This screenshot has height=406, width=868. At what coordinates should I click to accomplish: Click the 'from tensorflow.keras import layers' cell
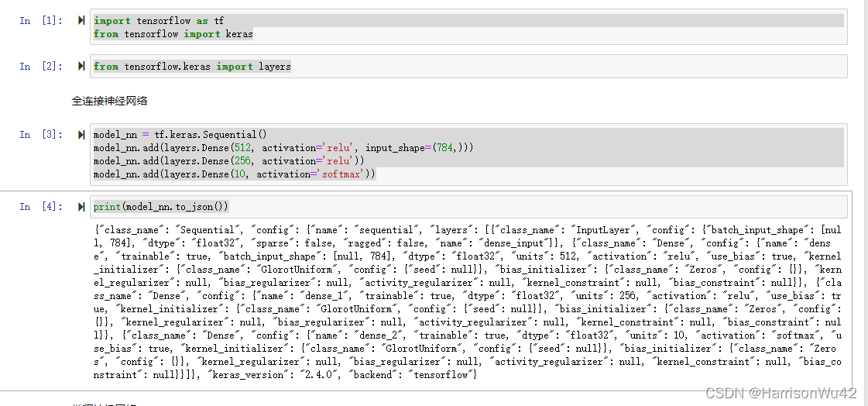click(x=468, y=67)
